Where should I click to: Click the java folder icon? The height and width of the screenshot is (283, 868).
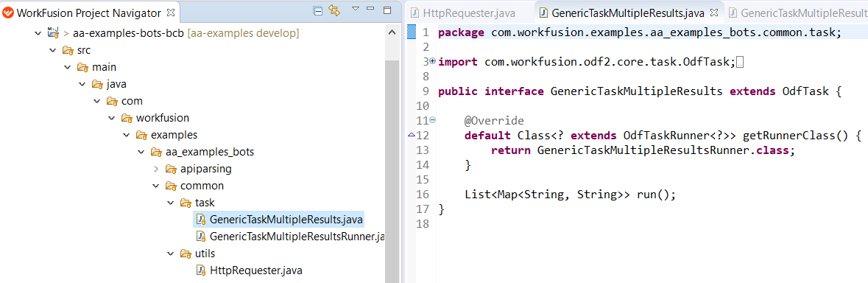click(97, 84)
